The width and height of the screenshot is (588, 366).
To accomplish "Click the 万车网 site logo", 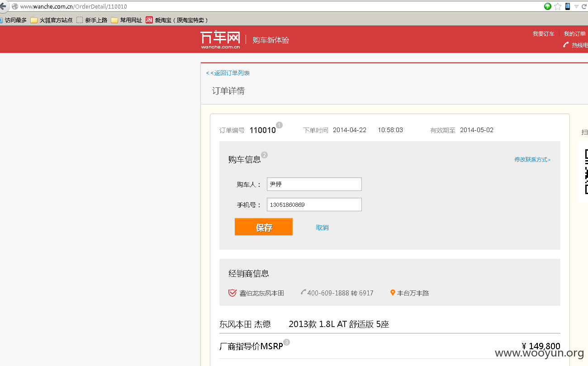I will (220, 40).
